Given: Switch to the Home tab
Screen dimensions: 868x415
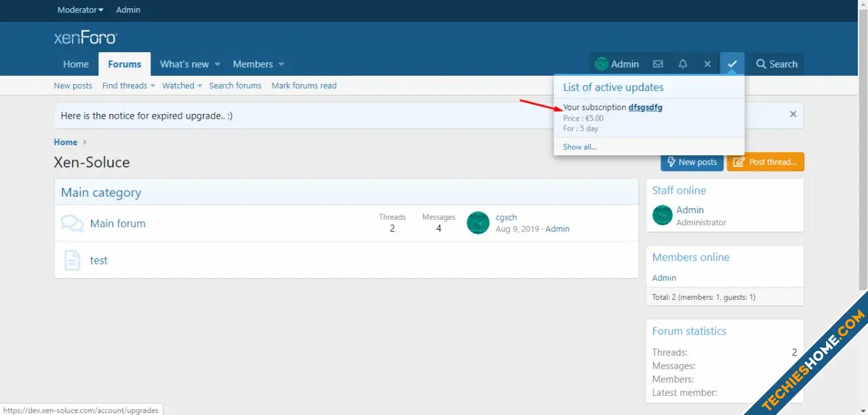Looking at the screenshot, I should click(76, 64).
